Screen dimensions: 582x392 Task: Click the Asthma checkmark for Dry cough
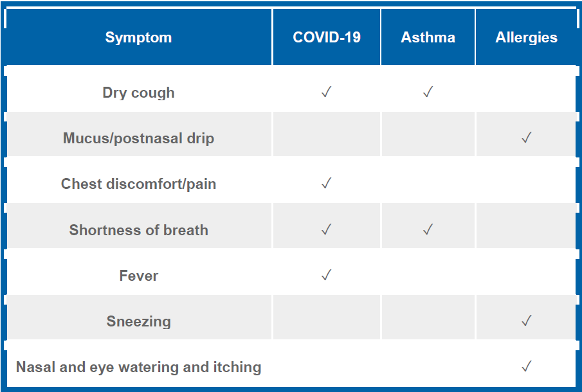[x=428, y=92]
